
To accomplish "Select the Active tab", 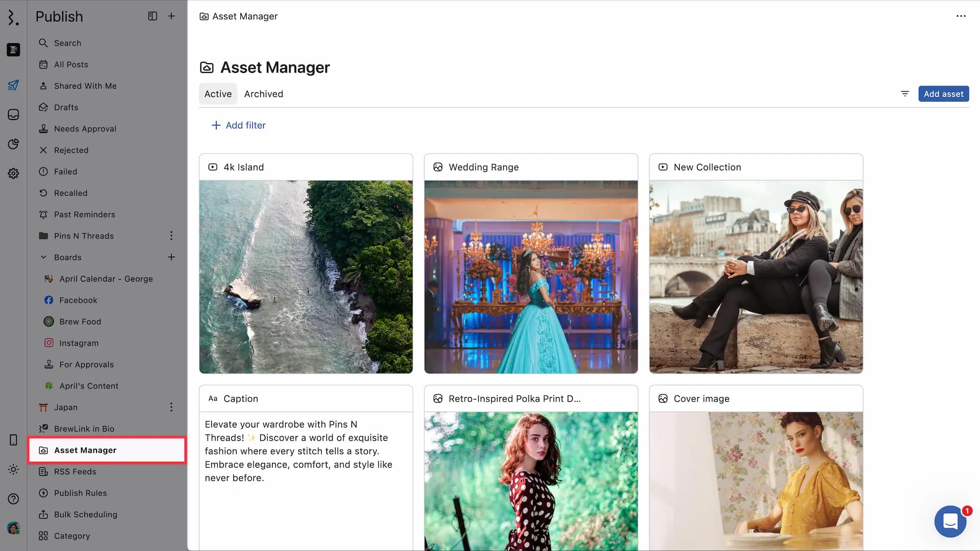I will 218,94.
